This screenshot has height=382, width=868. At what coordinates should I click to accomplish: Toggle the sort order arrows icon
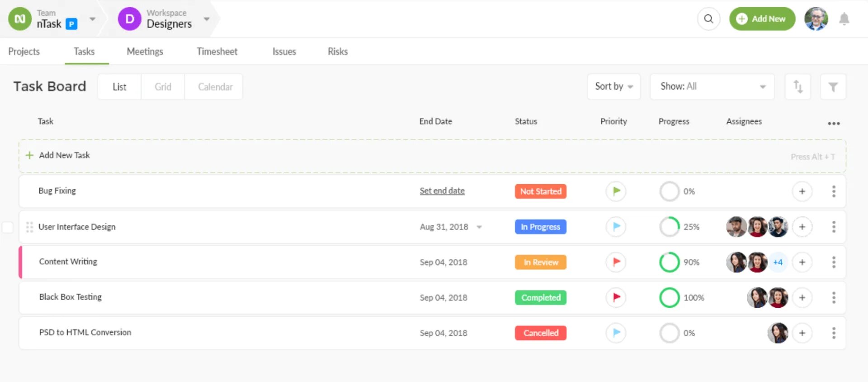[797, 86]
